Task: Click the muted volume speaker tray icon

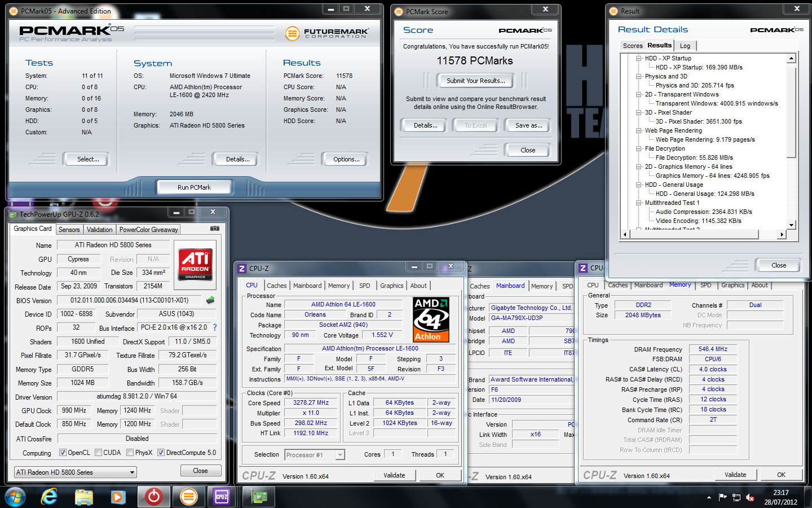Action: point(750,497)
